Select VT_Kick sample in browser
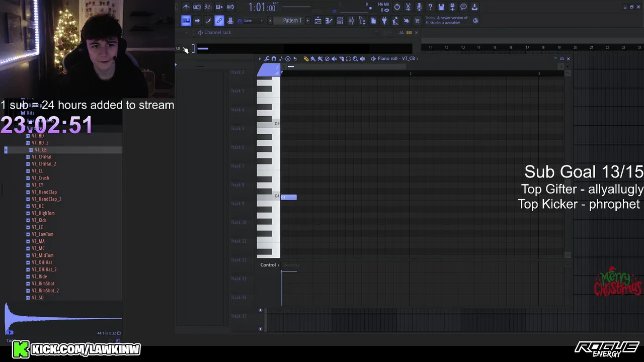This screenshot has width=644, height=362. 39,220
